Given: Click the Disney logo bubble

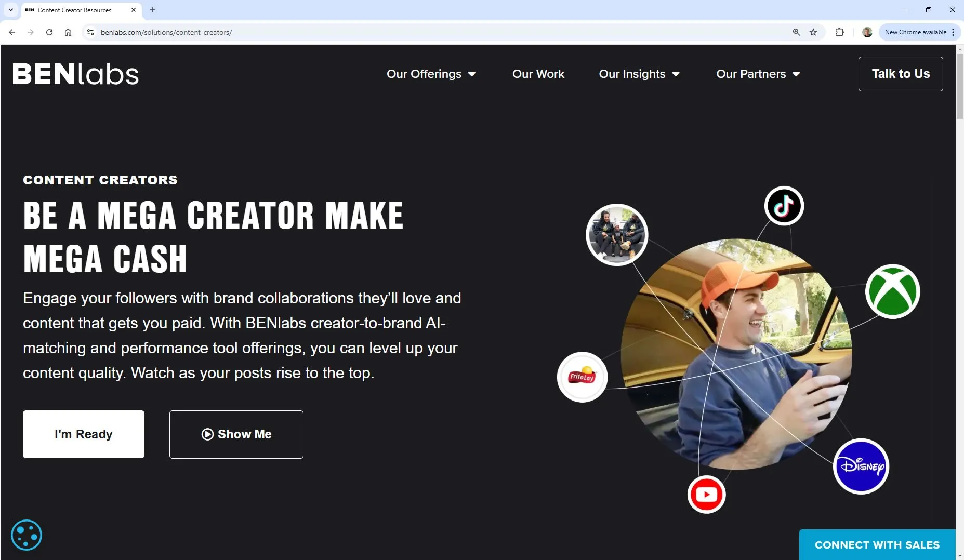Looking at the screenshot, I should click(861, 466).
